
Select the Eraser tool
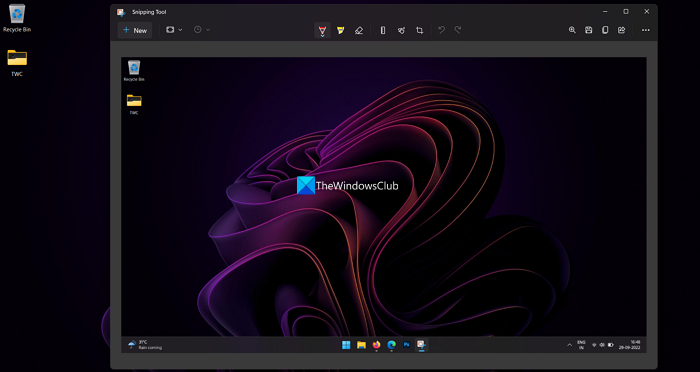coord(359,30)
